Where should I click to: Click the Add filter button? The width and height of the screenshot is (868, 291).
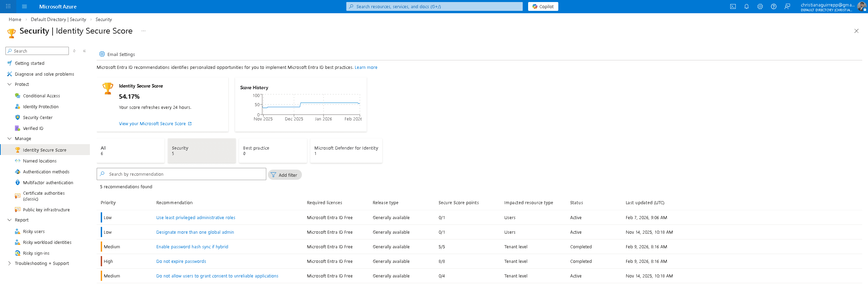285,175
